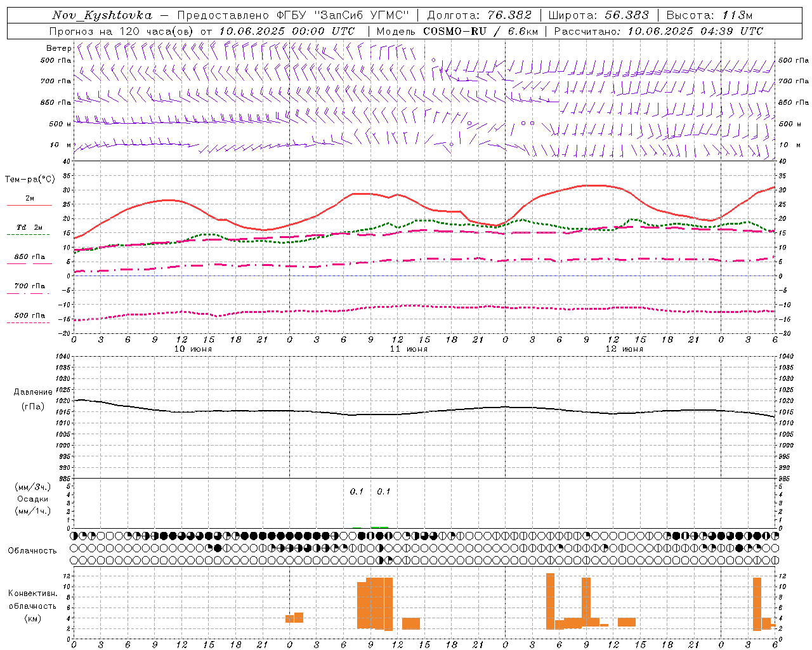Viewport: 812px width, 650px height.
Task: Click the '12 июня' date label
Action: pos(624,349)
